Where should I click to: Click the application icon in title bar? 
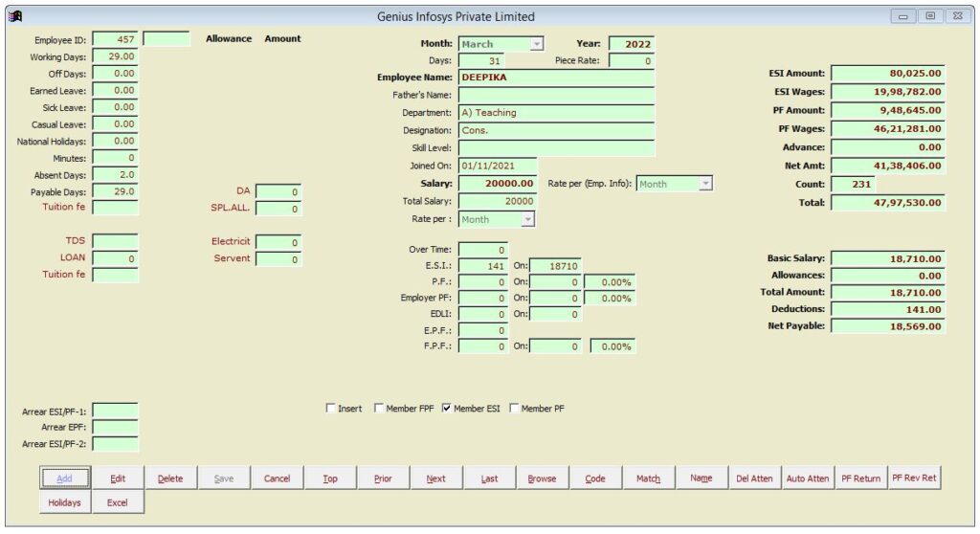click(14, 16)
